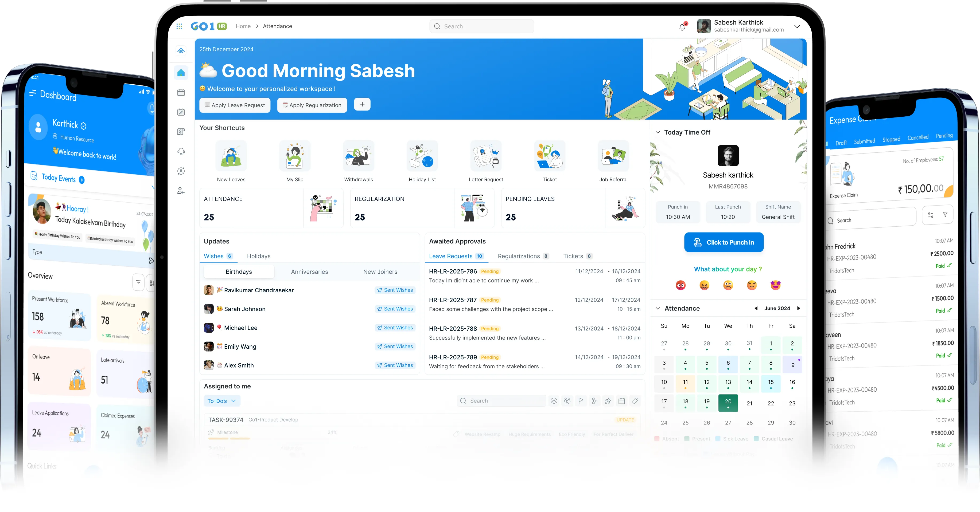Open the calendar icon in left sidebar

(x=181, y=92)
